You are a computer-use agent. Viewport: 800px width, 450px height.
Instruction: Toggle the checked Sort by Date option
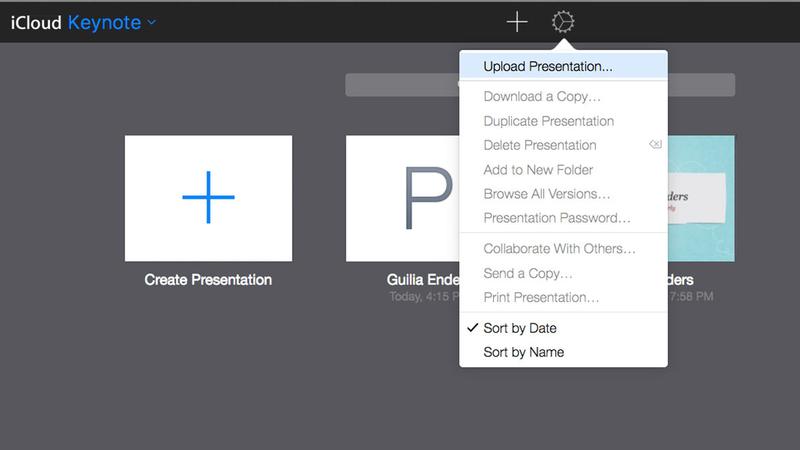pyautogui.click(x=519, y=328)
